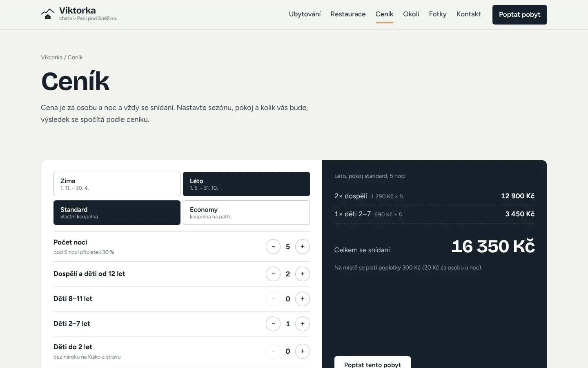588x368 pixels.
Task: Click the Počet nocí label
Action: pos(70,242)
